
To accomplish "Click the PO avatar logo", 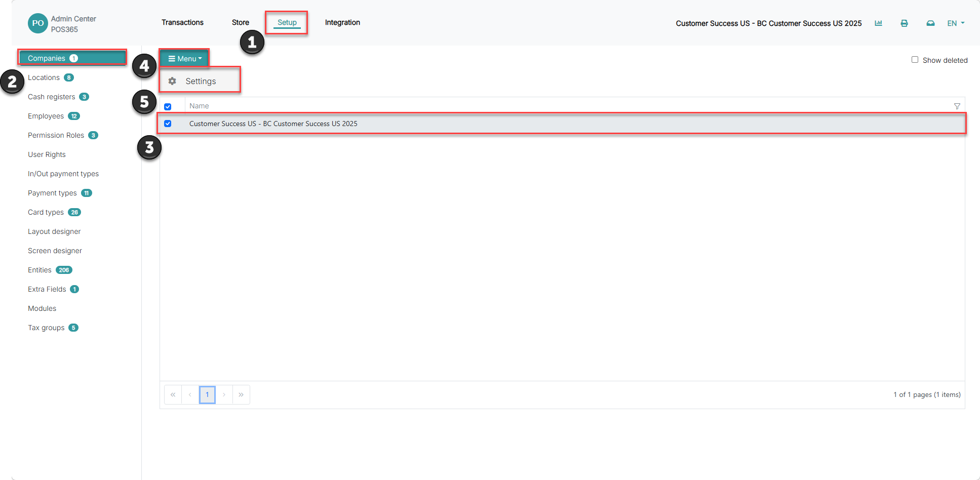I will point(38,23).
